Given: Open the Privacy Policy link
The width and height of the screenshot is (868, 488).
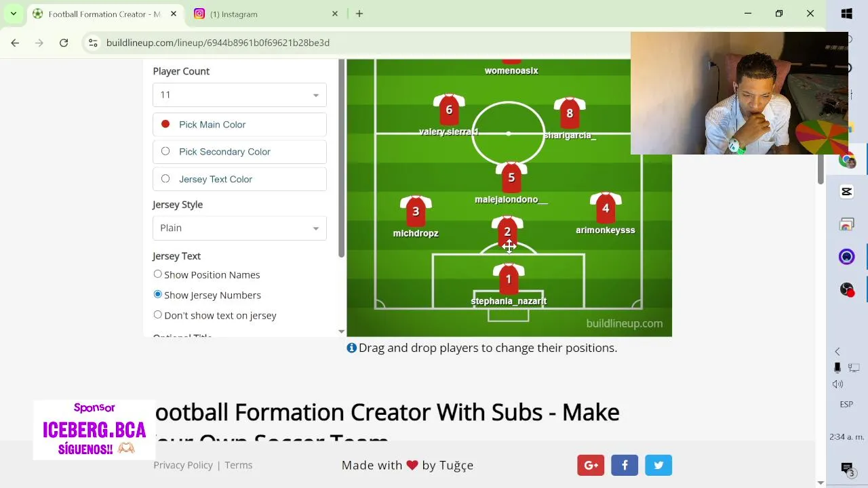Looking at the screenshot, I should [183, 465].
